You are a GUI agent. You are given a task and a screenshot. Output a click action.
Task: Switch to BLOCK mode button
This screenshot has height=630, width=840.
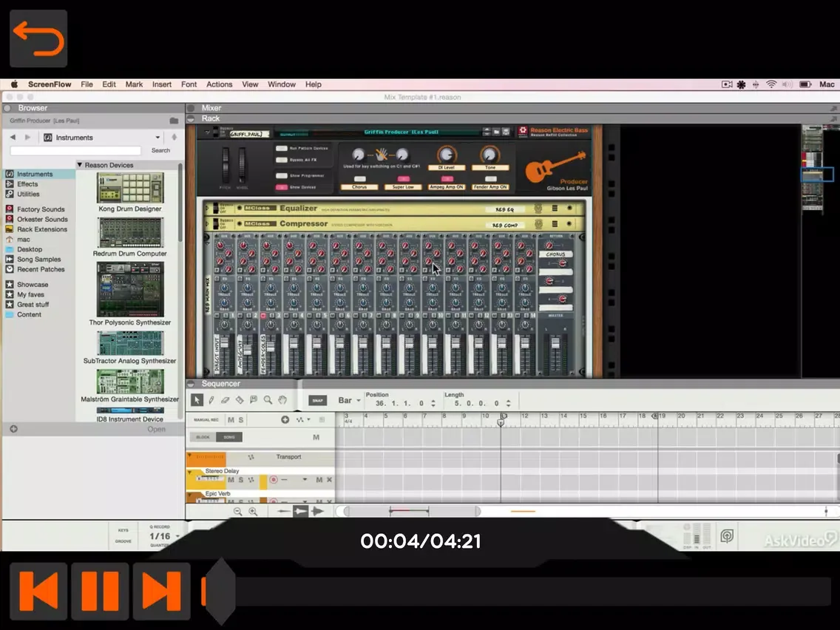(x=203, y=437)
